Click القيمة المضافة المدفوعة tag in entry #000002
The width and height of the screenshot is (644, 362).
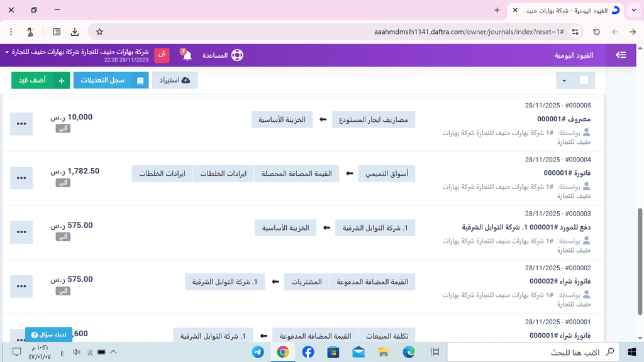pos(372,282)
